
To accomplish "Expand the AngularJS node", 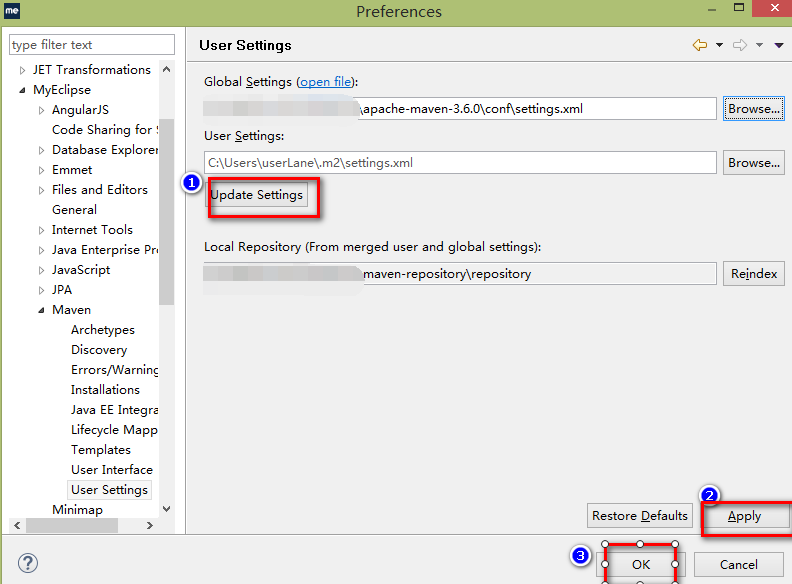I will point(41,110).
